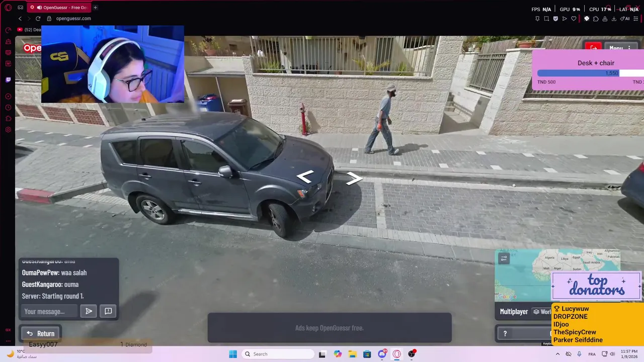Expand hidden system tray icons chevron
This screenshot has width=644, height=362.
557,354
